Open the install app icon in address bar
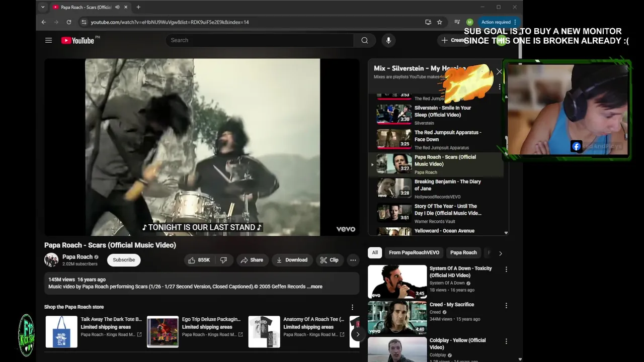Viewport: 644px width, 362px height. [428, 22]
